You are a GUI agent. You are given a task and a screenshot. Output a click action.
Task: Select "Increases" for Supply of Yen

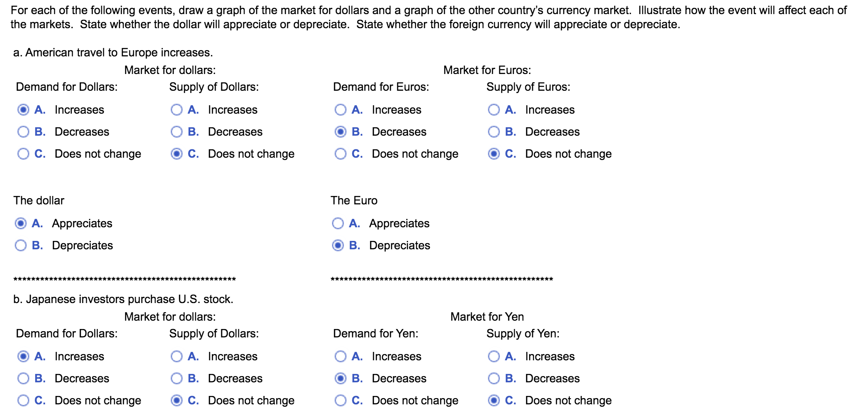494,356
